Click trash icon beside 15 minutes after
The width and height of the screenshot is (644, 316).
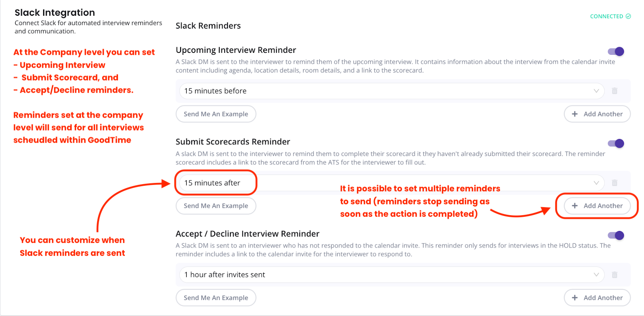[x=614, y=183]
